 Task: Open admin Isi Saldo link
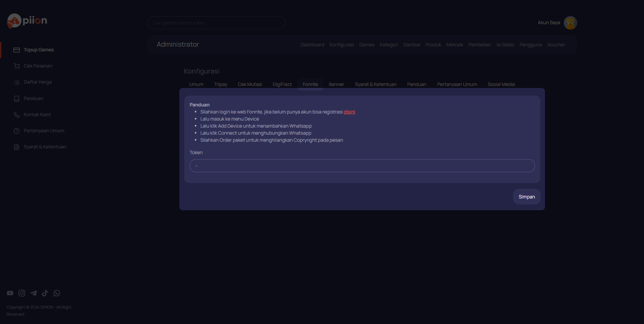click(505, 45)
